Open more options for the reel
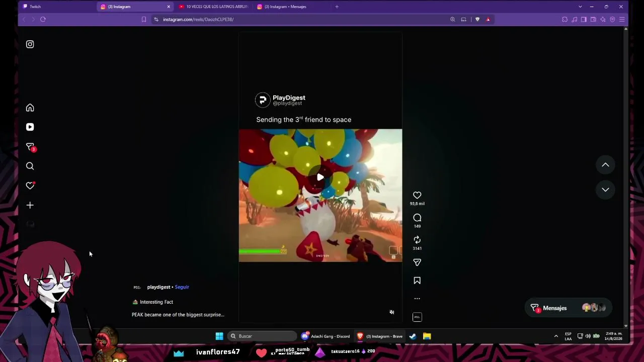Image resolution: width=644 pixels, height=362 pixels. [x=417, y=299]
